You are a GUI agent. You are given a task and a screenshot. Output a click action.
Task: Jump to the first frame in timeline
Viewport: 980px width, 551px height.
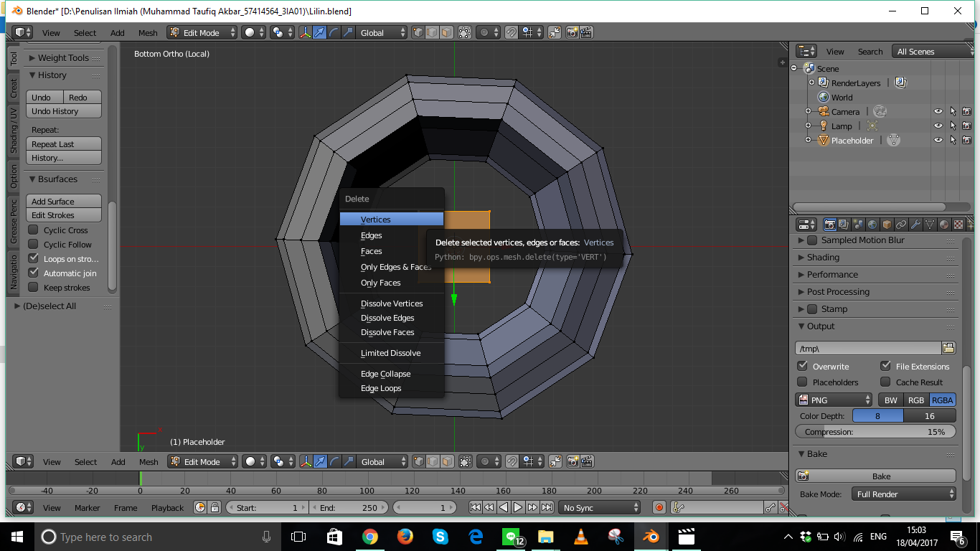coord(475,507)
